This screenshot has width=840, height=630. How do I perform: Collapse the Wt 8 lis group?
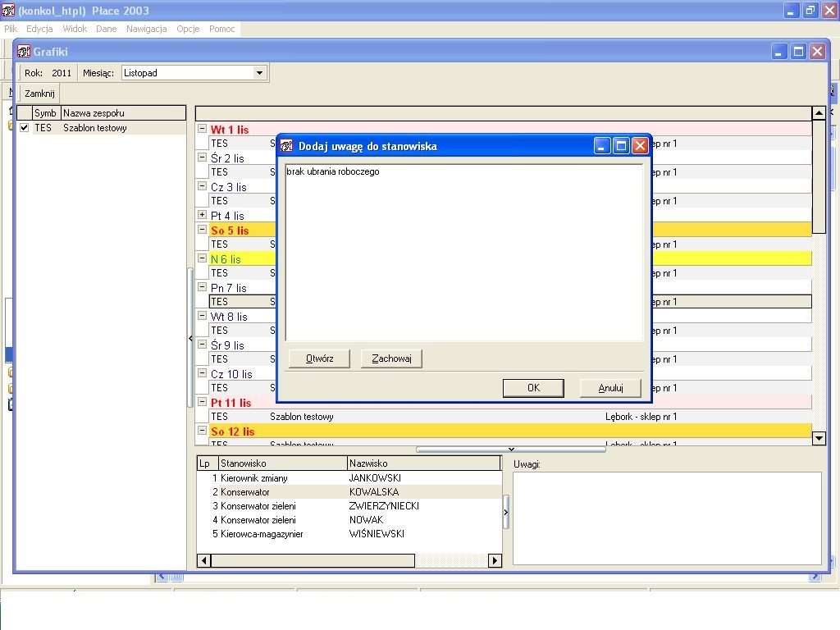[202, 316]
